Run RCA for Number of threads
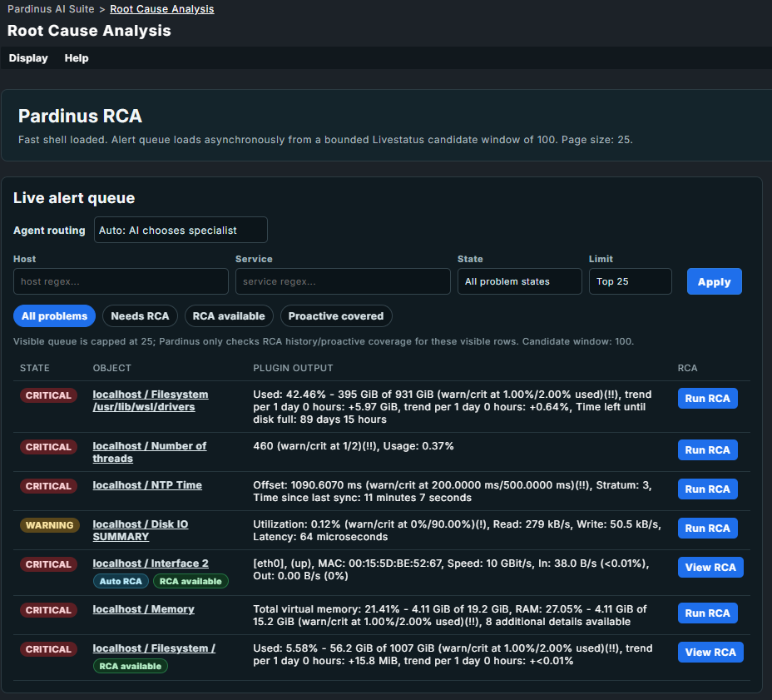 click(x=707, y=449)
